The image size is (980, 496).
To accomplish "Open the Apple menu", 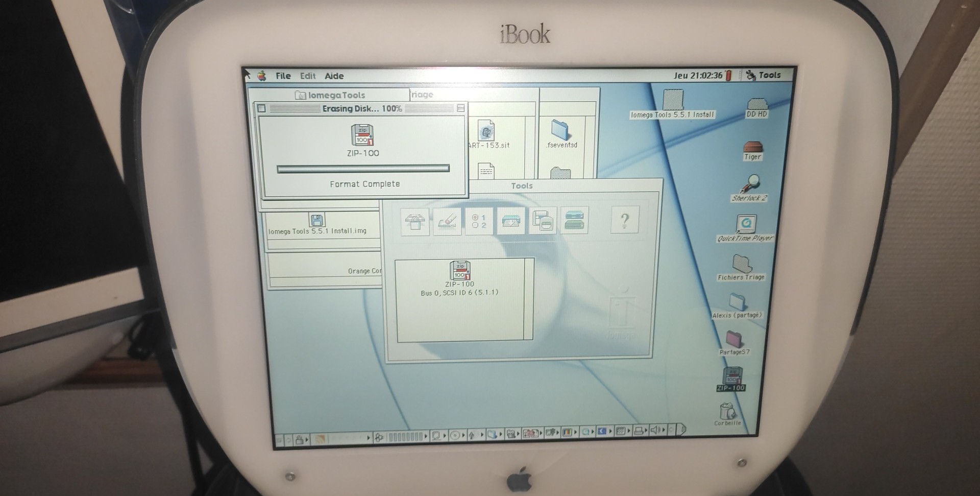I will point(262,76).
